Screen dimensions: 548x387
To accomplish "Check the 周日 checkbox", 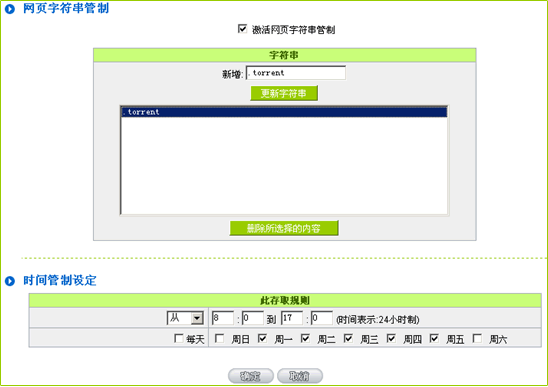I will point(219,338).
